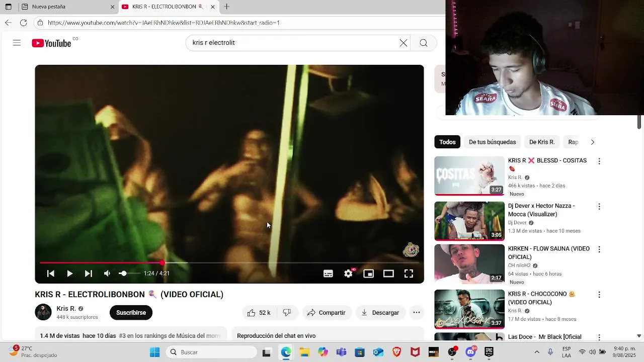Show hidden system tray icons
The width and height of the screenshot is (644, 362).
(537, 352)
